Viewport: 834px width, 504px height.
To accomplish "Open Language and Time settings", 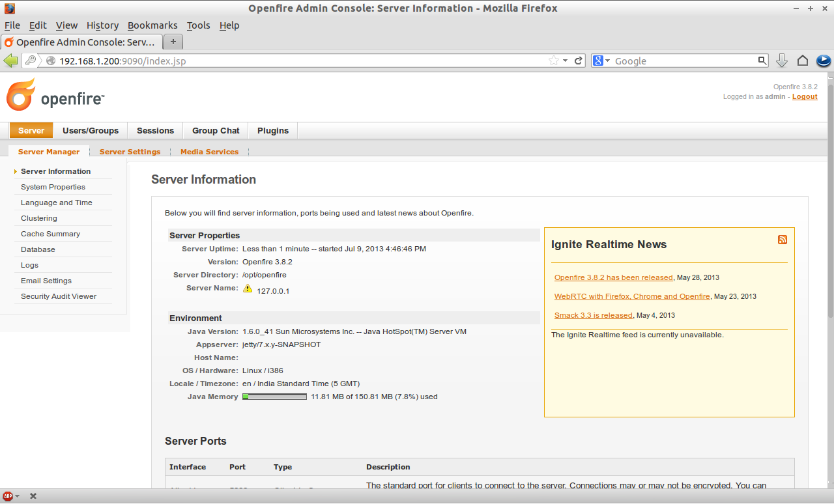I will [57, 203].
